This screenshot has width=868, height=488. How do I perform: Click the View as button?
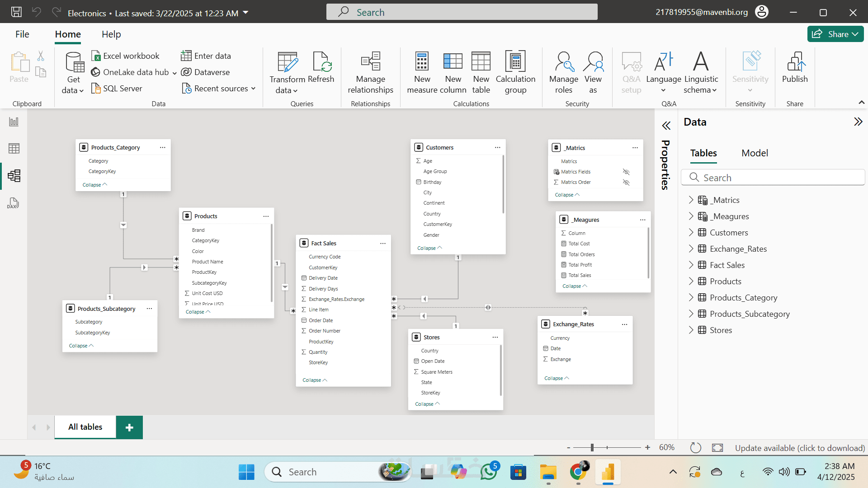(x=593, y=73)
